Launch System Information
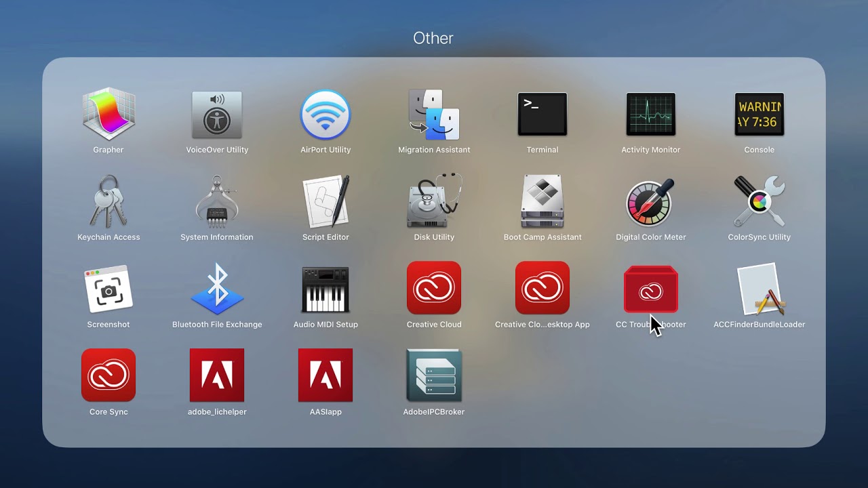Image resolution: width=868 pixels, height=488 pixels. pyautogui.click(x=217, y=201)
